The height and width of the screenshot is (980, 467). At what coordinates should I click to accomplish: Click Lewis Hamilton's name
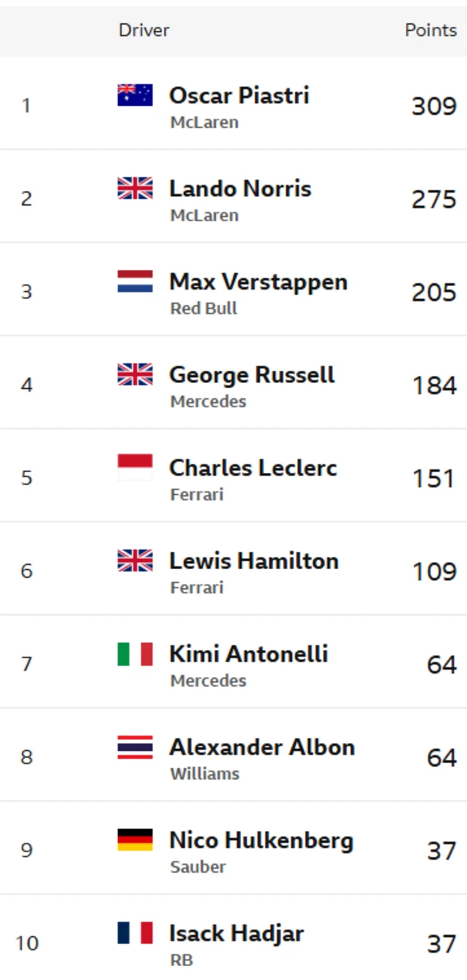tap(254, 560)
